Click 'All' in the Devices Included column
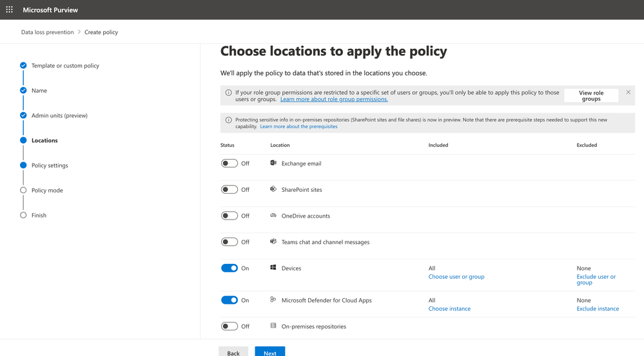644x356 pixels. point(432,268)
